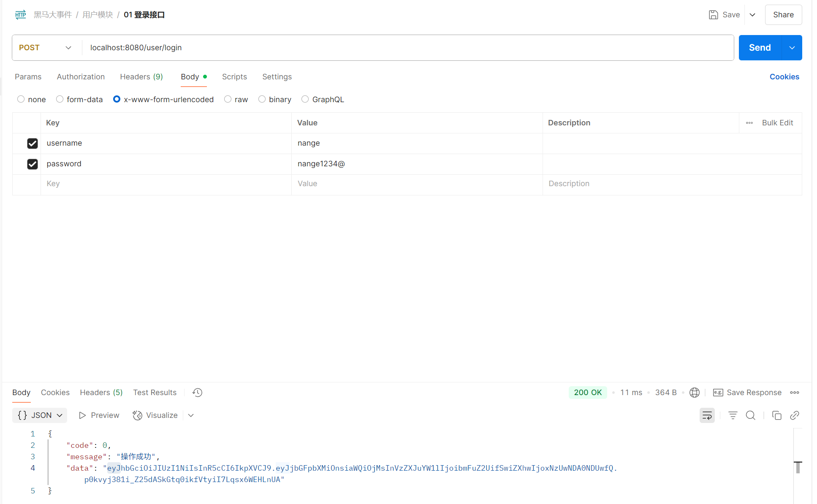Open search in response body
This screenshot has width=817, height=504.
(x=750, y=415)
